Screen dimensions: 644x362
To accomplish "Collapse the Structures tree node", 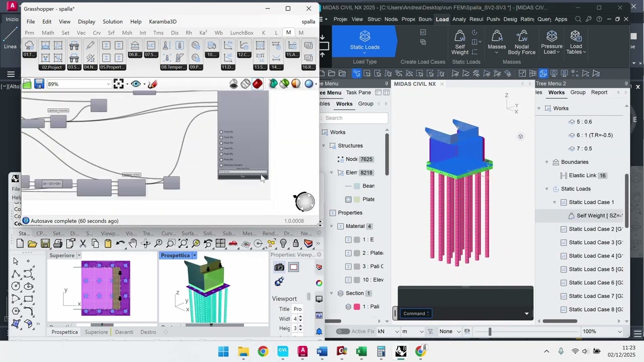I will pyautogui.click(x=324, y=146).
